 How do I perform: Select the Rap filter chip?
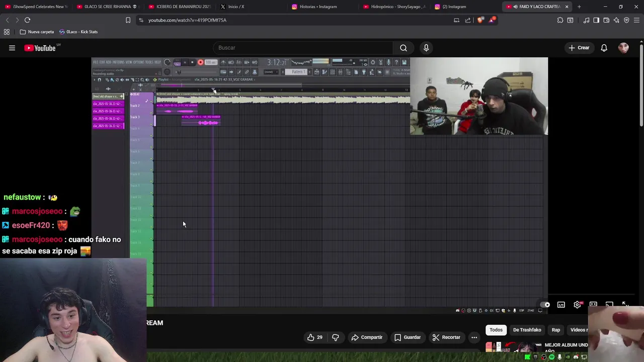(x=556, y=330)
